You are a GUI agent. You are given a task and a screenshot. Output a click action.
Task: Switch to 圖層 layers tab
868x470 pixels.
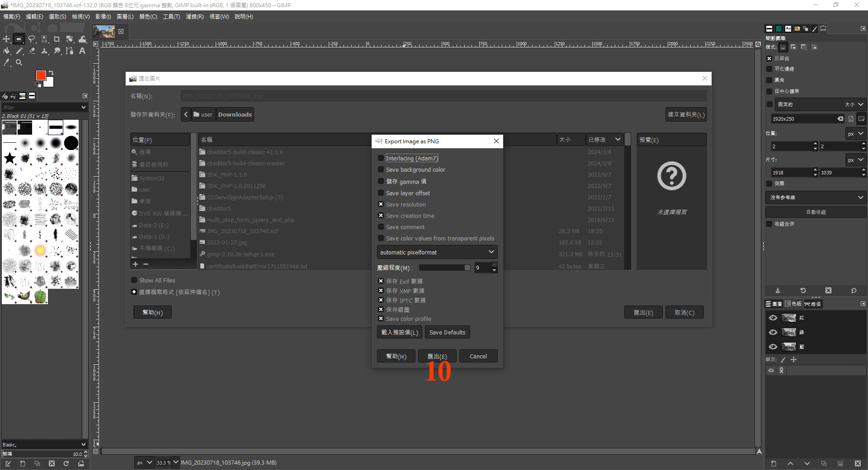click(774, 304)
